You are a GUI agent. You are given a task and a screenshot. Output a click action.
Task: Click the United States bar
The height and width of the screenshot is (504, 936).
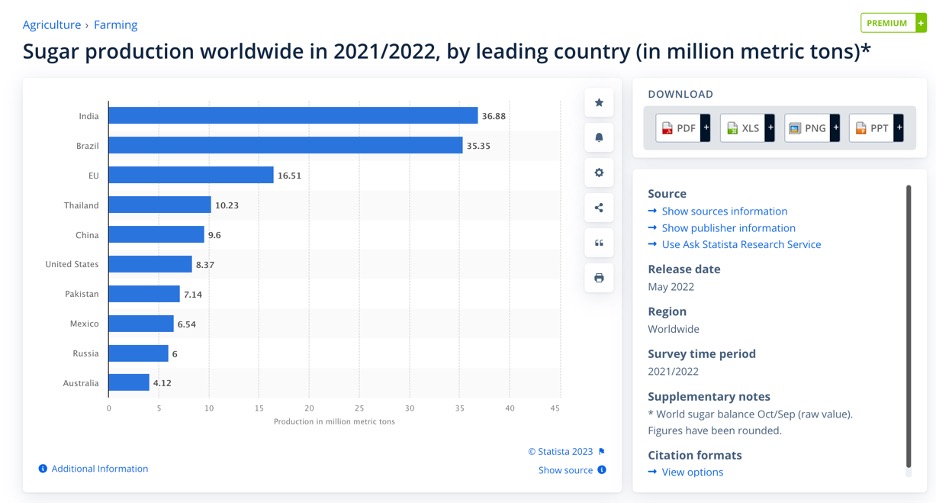click(150, 264)
